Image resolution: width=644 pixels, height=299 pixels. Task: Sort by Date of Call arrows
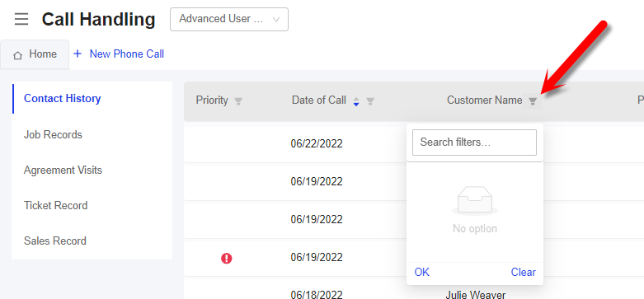tap(356, 101)
